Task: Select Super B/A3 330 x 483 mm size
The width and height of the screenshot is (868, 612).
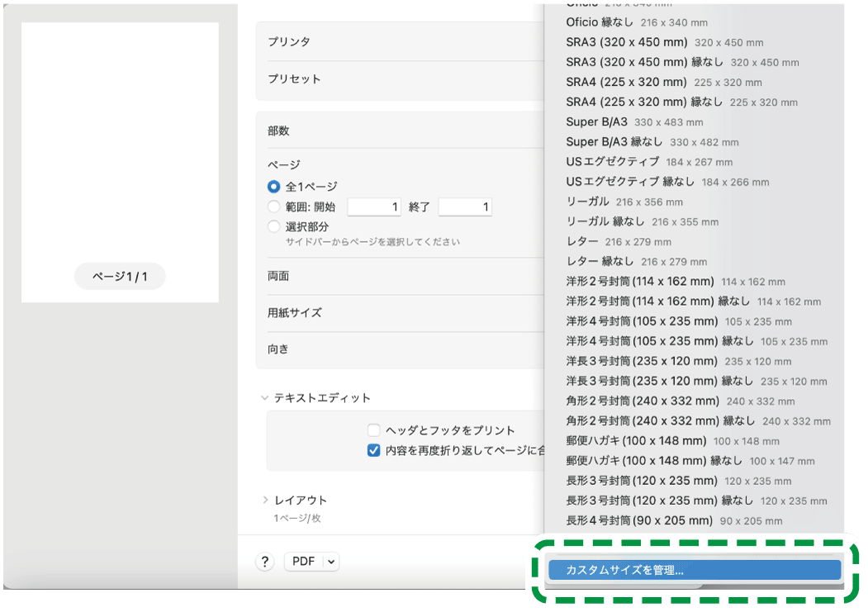Action: (634, 121)
